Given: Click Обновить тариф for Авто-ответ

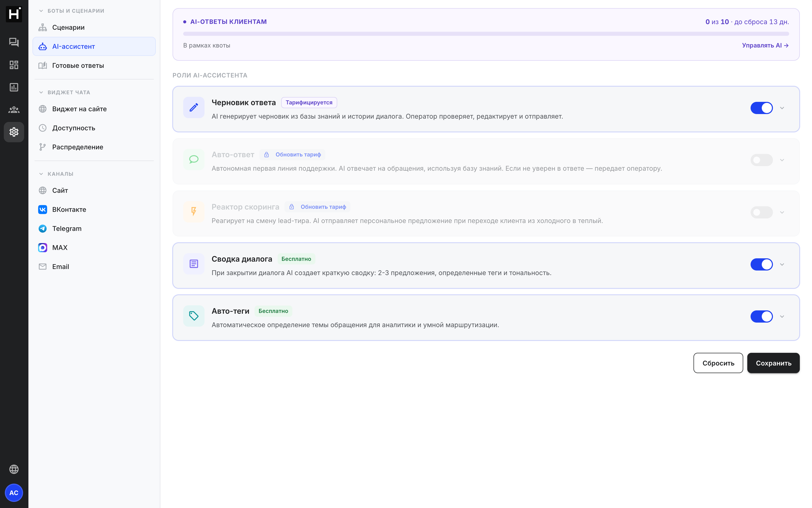Looking at the screenshot, I should pos(292,154).
